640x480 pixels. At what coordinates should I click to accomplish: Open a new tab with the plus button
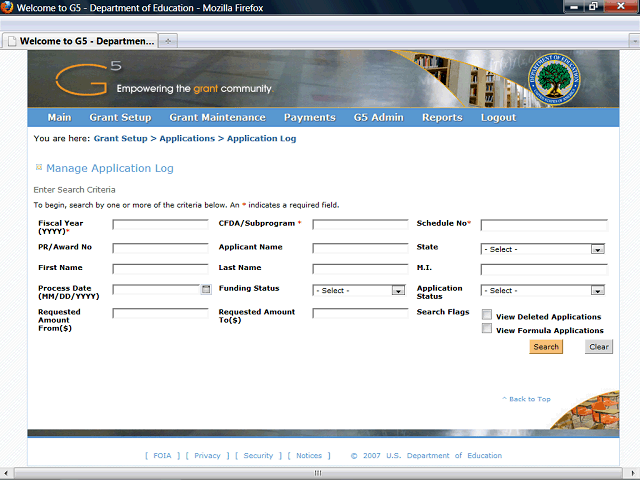click(168, 41)
